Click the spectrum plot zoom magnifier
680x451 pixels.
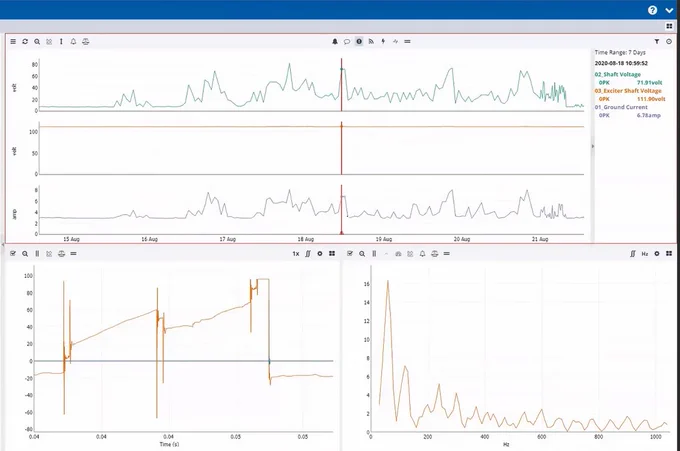pos(362,254)
